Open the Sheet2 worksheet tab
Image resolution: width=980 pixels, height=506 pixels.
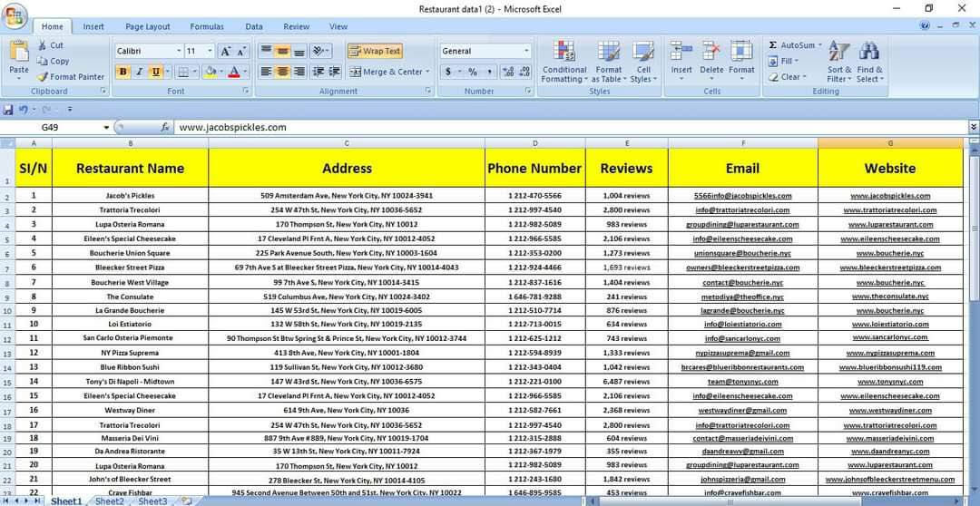click(x=110, y=501)
